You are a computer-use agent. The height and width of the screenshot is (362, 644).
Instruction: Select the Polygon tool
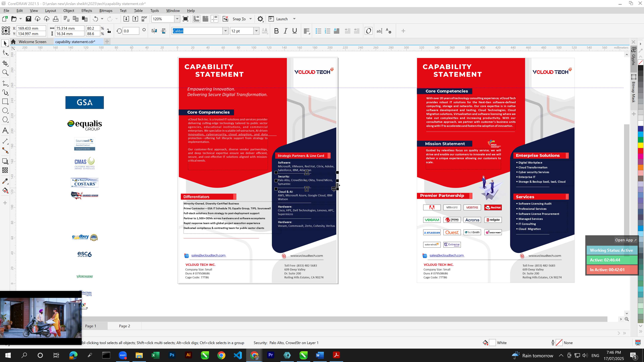[5, 120]
